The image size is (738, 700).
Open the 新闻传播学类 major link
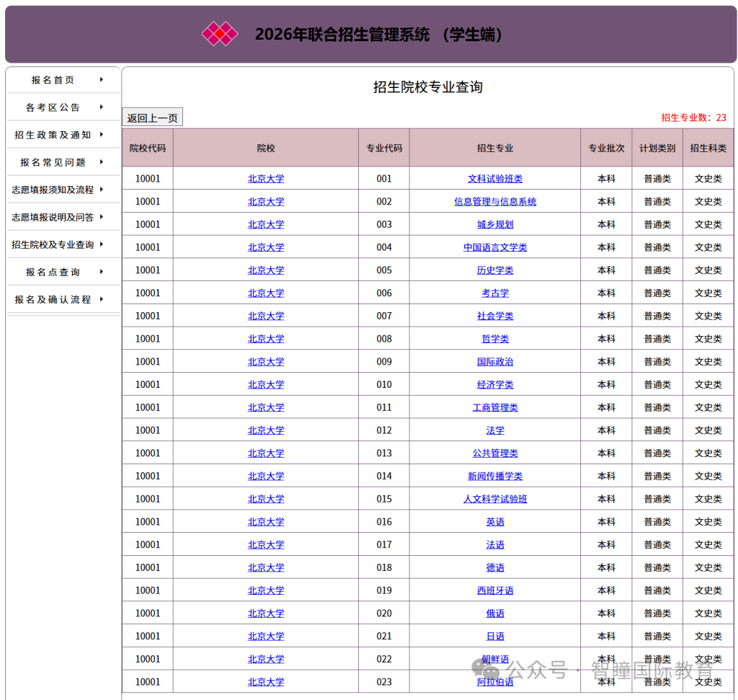click(x=494, y=476)
